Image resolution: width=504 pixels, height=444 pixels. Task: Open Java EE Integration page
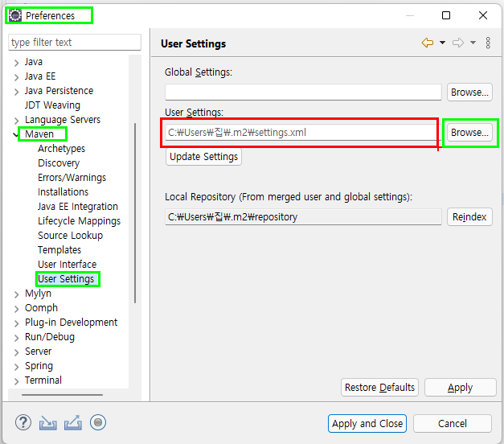78,207
